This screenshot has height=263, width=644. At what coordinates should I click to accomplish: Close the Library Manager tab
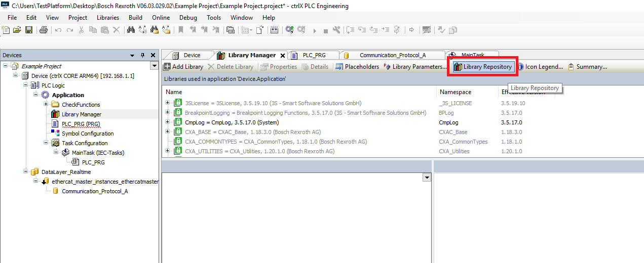pos(283,56)
